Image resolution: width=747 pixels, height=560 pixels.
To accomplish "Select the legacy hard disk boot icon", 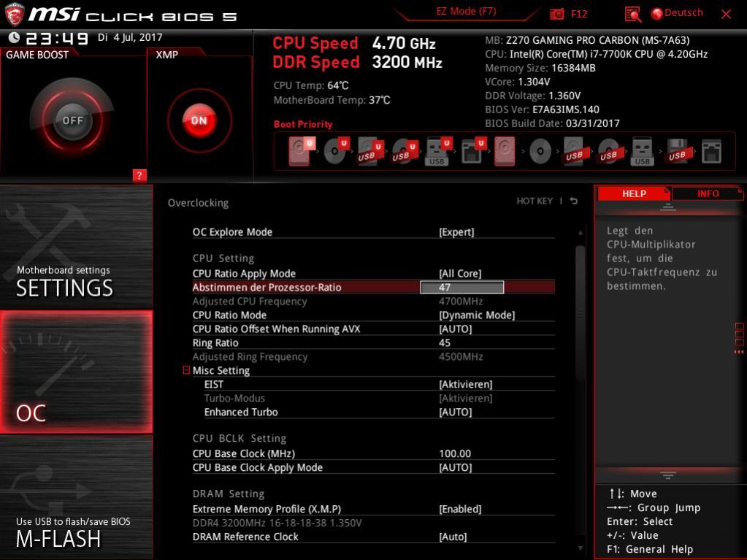I will click(x=505, y=151).
